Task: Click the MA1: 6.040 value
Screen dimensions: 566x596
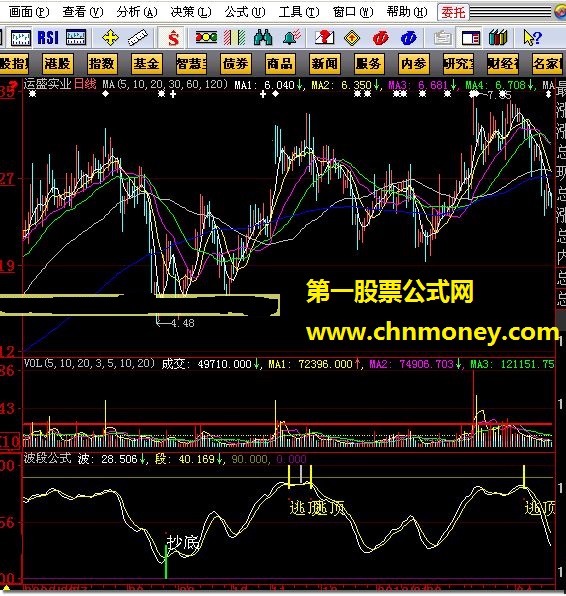Action: 268,85
